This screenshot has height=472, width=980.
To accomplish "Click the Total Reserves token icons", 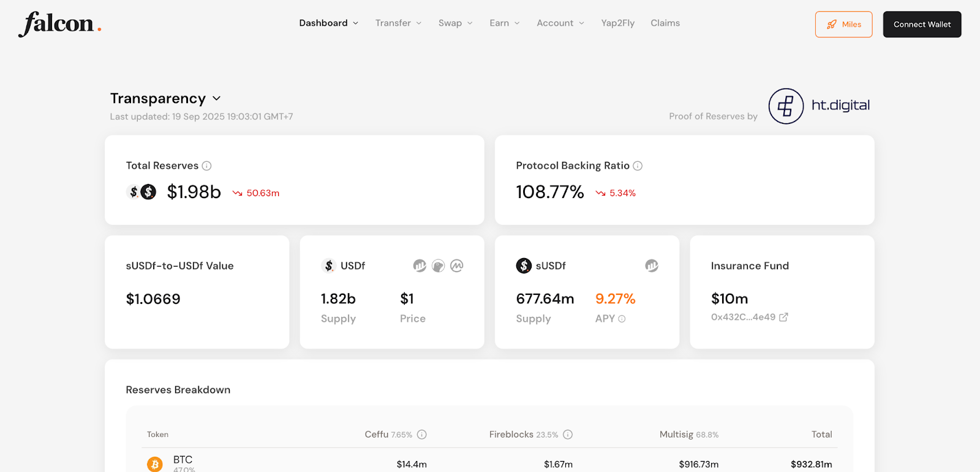I will [x=141, y=192].
